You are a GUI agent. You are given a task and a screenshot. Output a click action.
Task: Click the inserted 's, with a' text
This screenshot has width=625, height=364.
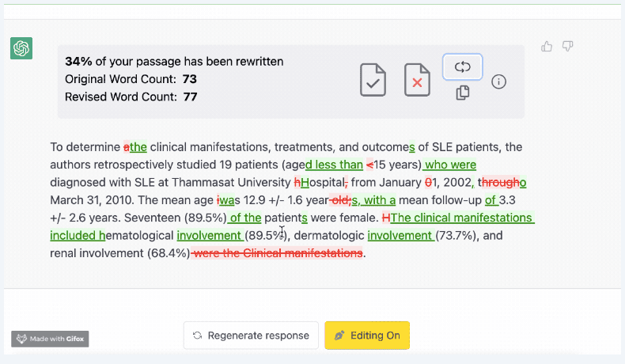click(373, 200)
